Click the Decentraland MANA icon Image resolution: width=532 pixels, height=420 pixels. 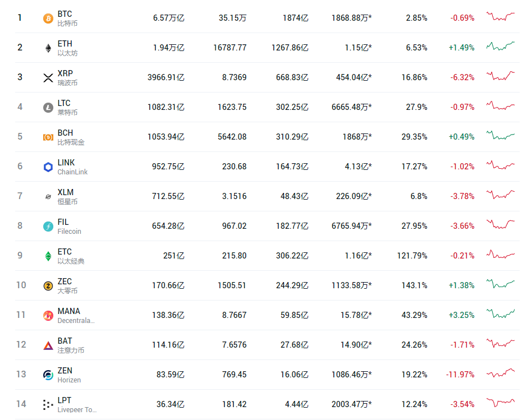48,316
